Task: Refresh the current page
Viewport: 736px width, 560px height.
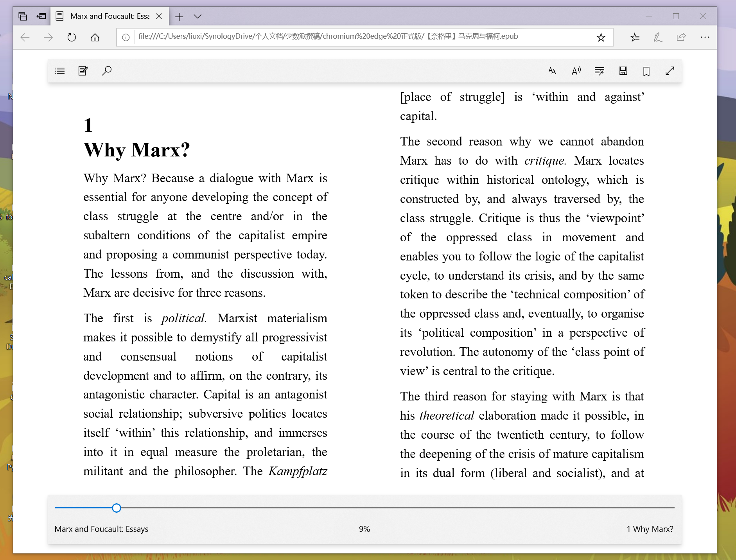Action: click(x=72, y=37)
